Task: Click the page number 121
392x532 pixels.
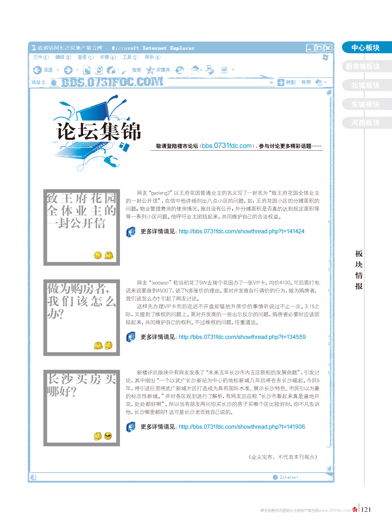Action: (366, 510)
